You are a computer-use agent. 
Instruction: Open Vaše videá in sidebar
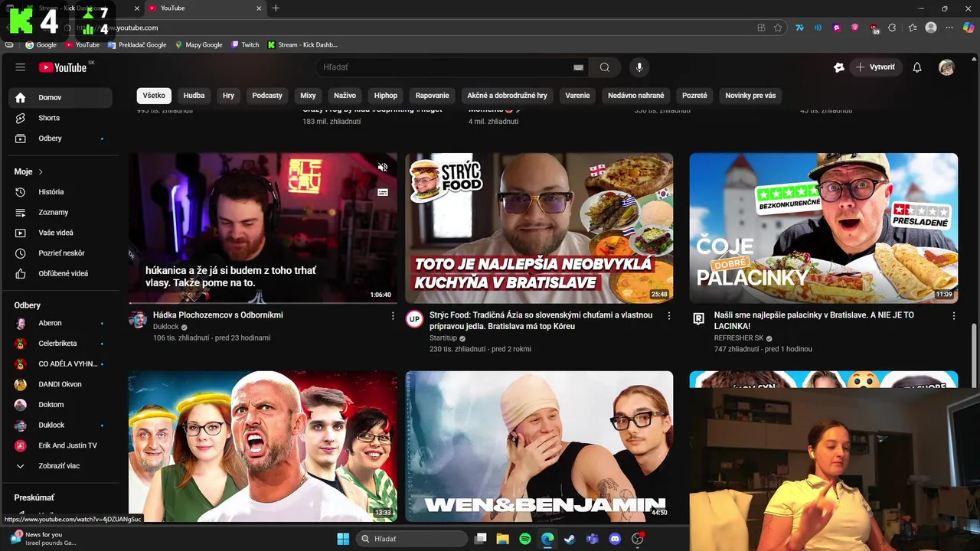(x=60, y=233)
